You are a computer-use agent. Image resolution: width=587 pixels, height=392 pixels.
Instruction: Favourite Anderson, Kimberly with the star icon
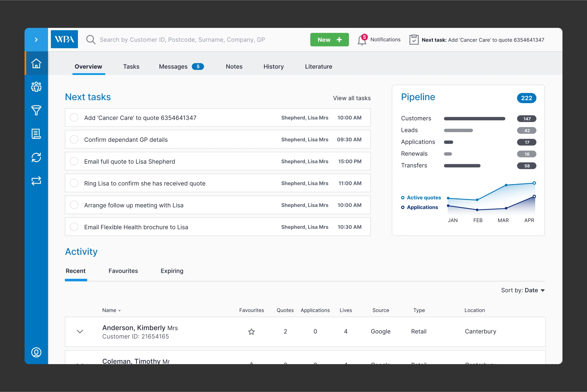[x=251, y=331]
